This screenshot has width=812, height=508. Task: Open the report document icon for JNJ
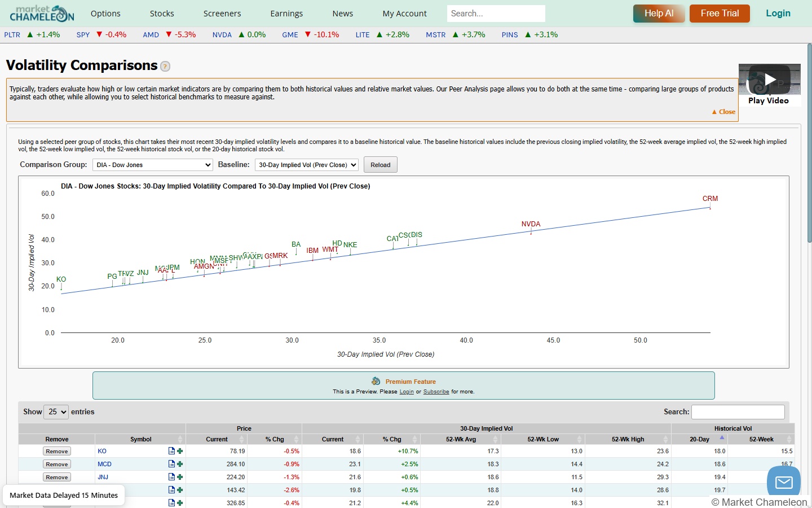click(x=171, y=477)
